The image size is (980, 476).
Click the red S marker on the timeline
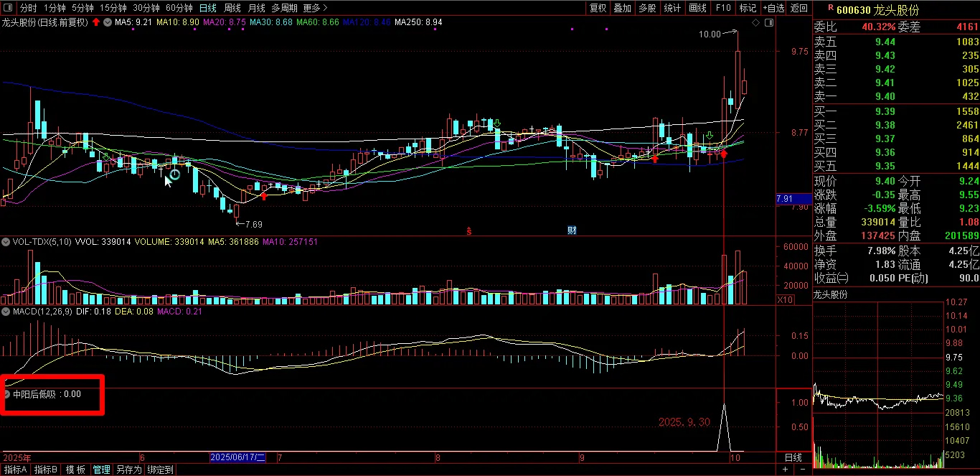click(469, 230)
